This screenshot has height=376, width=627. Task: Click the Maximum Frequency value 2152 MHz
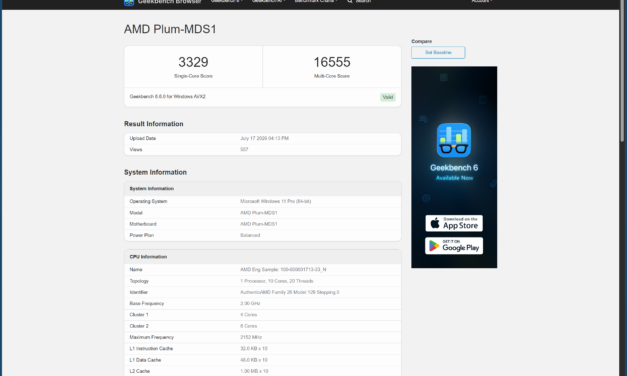click(251, 337)
